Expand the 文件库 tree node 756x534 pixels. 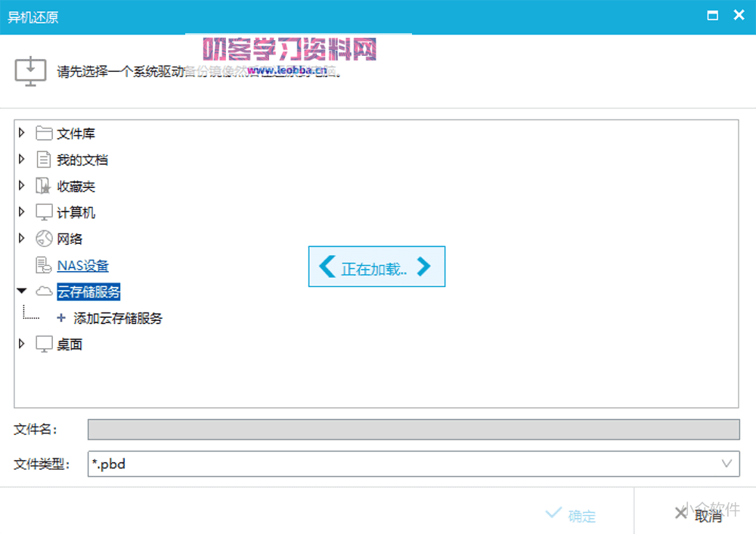[x=21, y=133]
